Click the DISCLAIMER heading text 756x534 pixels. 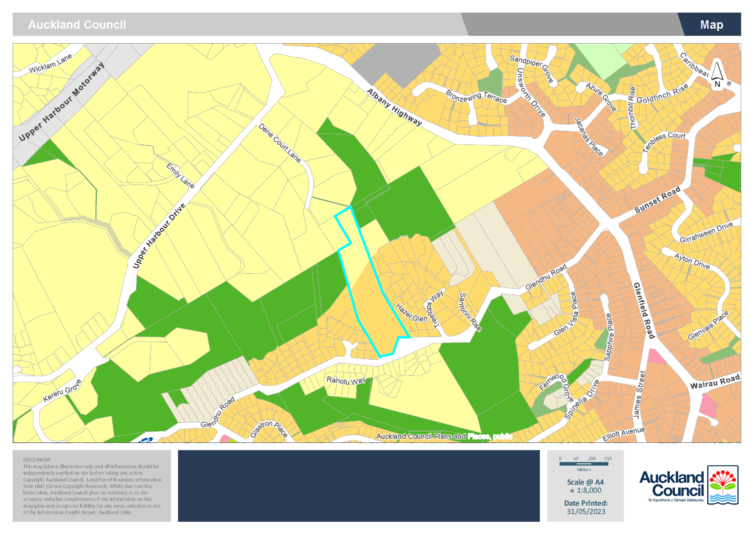(x=37, y=460)
